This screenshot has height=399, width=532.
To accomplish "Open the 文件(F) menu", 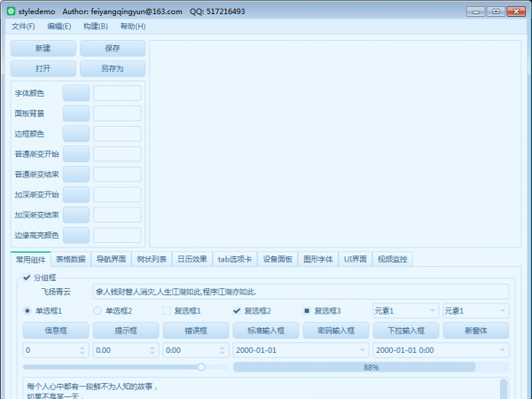I will [x=23, y=27].
